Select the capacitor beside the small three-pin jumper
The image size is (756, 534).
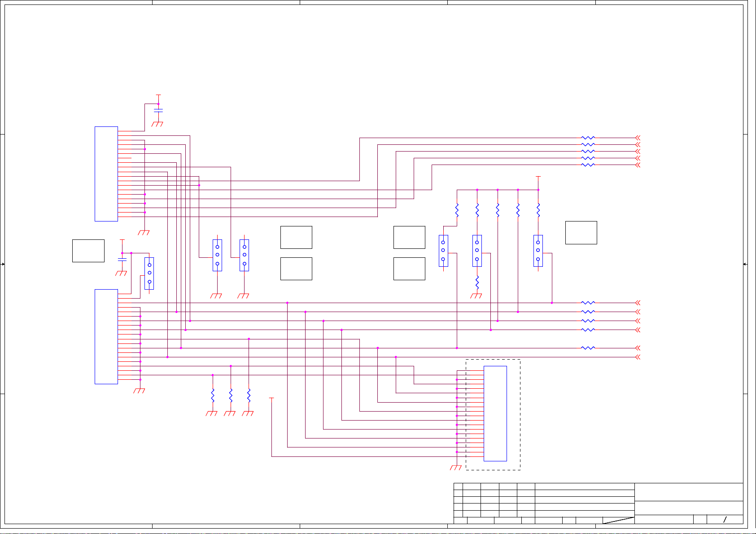(x=122, y=259)
